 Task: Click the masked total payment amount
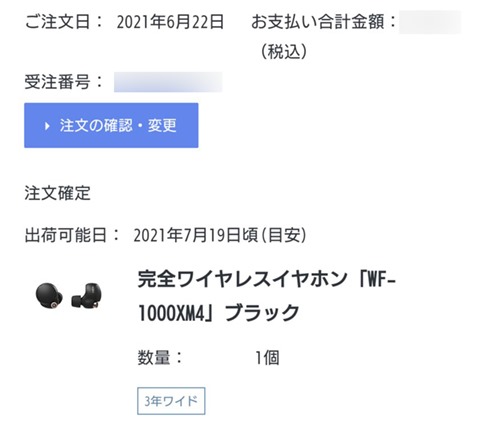(x=430, y=22)
